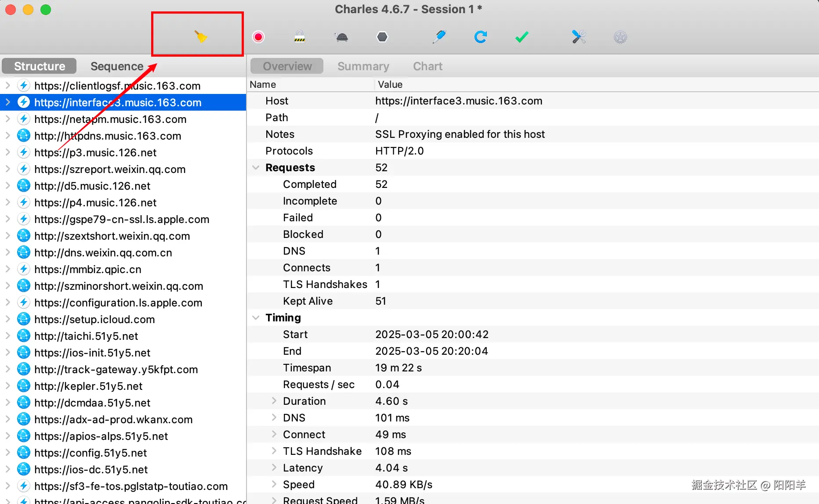Image resolution: width=819 pixels, height=504 pixels.
Task: Expand the interface3.music.163.com host node
Action: click(7, 102)
